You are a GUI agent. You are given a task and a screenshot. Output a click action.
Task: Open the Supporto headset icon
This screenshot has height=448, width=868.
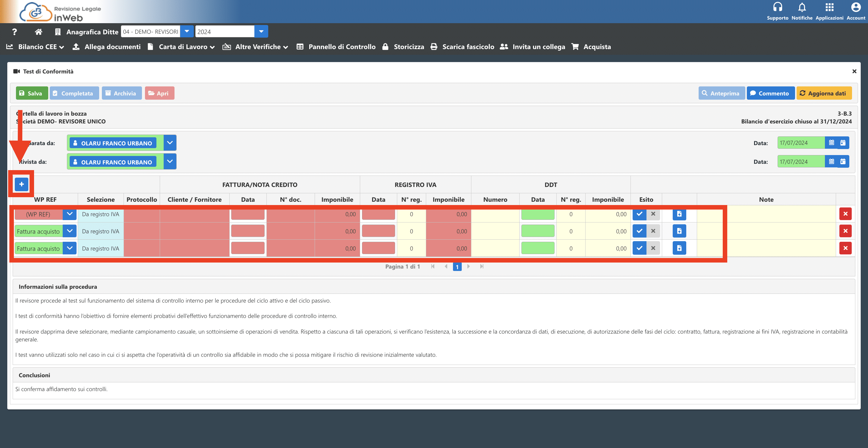point(777,7)
